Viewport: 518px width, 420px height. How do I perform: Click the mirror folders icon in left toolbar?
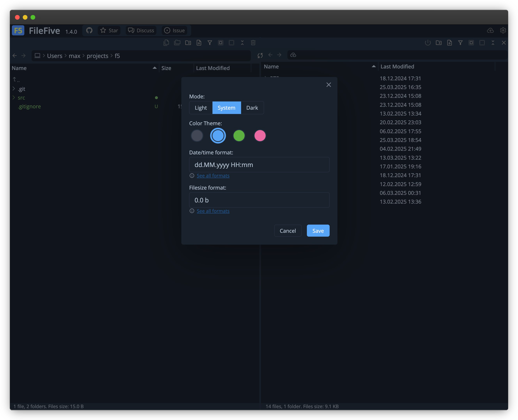(177, 43)
